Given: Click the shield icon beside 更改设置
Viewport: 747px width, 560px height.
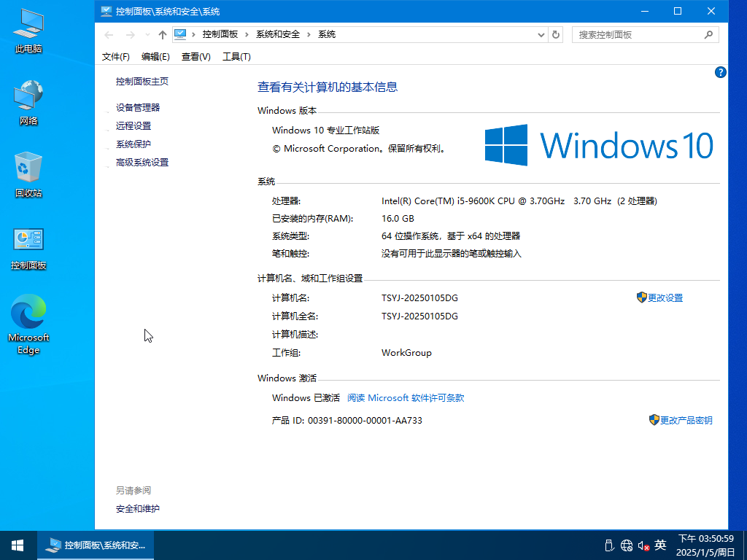Looking at the screenshot, I should point(641,297).
